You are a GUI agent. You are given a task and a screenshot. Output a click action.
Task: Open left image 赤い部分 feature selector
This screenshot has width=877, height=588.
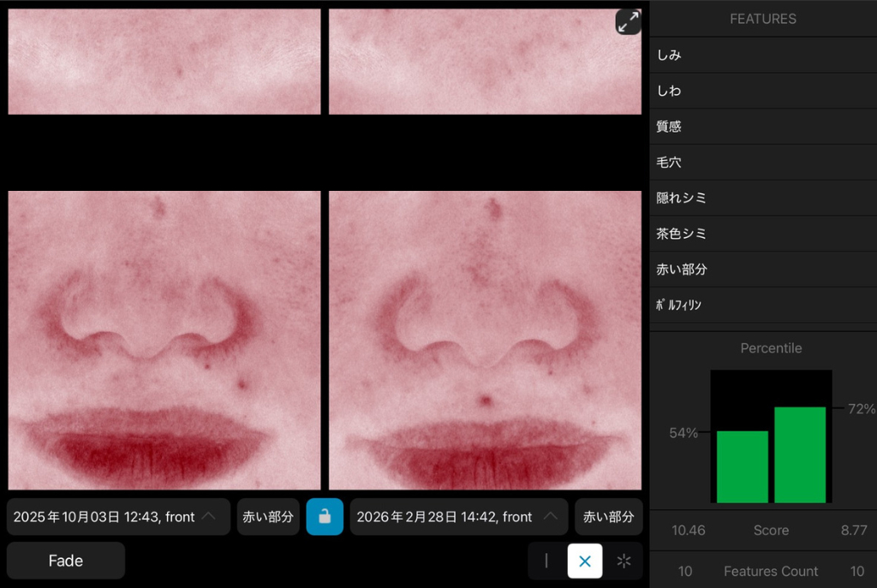click(268, 516)
